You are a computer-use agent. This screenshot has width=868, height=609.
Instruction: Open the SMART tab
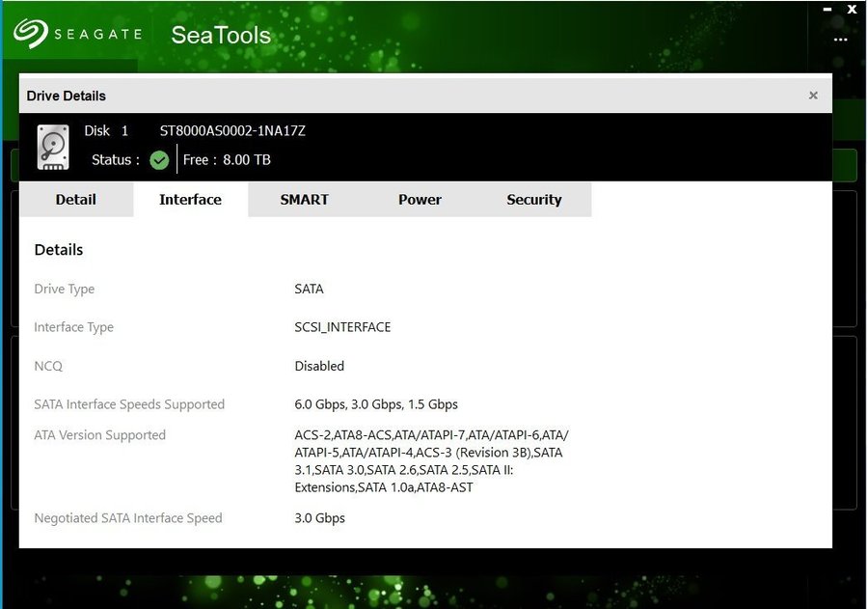pos(304,200)
